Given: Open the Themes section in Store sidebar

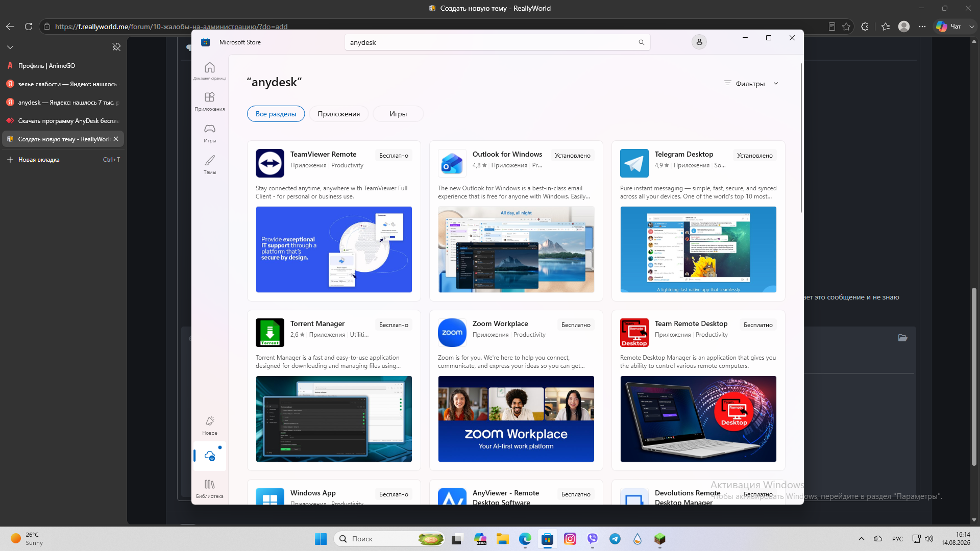Looking at the screenshot, I should pyautogui.click(x=210, y=164).
